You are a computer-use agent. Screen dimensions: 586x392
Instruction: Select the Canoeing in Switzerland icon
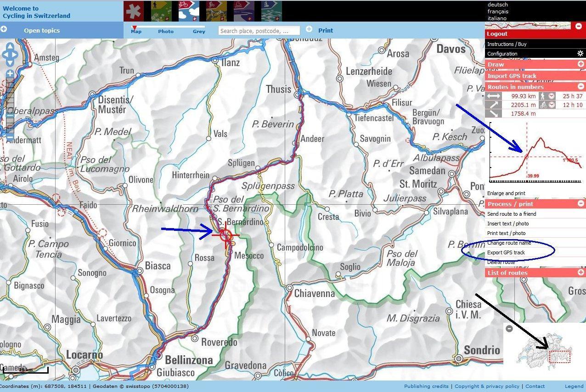coord(271,11)
